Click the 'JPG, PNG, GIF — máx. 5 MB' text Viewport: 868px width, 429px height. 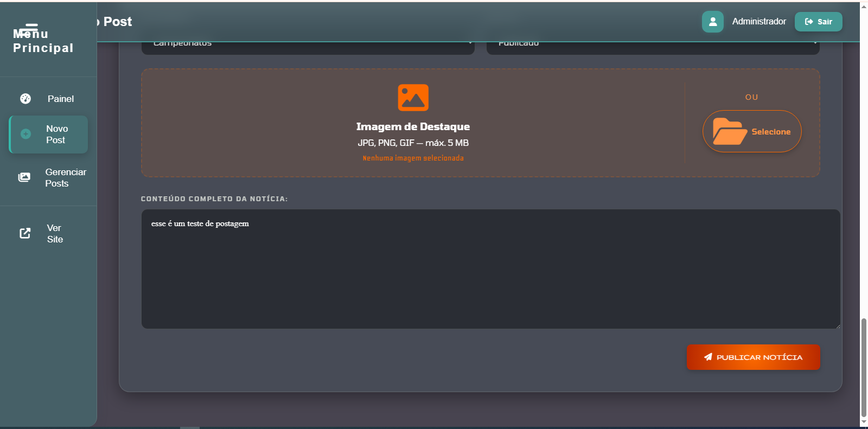(x=413, y=143)
